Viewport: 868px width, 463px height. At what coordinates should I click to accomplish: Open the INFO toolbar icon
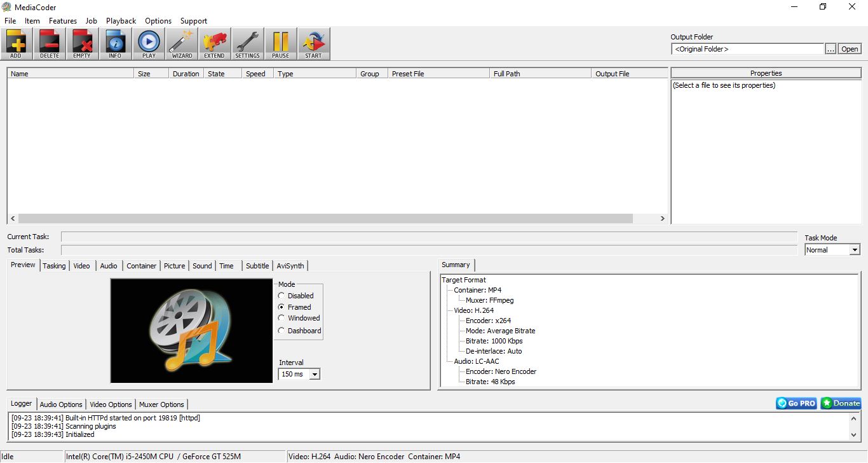pos(115,44)
